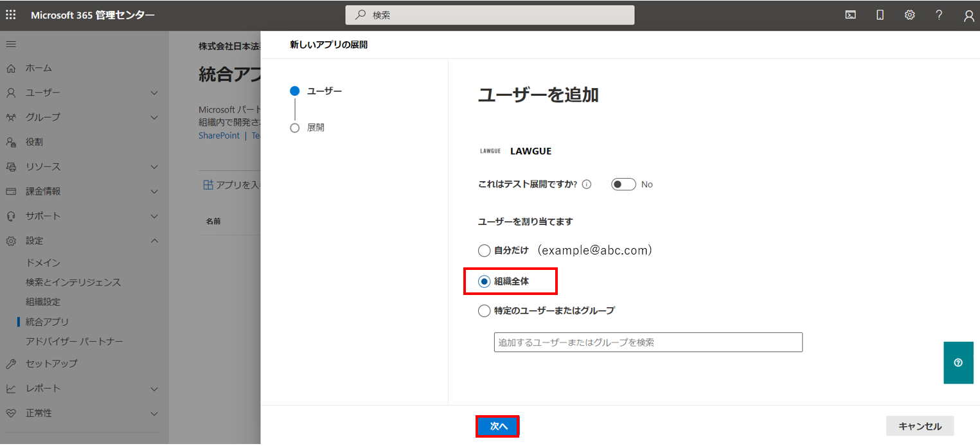
Task: Click the キャンセル button
Action: [x=919, y=426]
